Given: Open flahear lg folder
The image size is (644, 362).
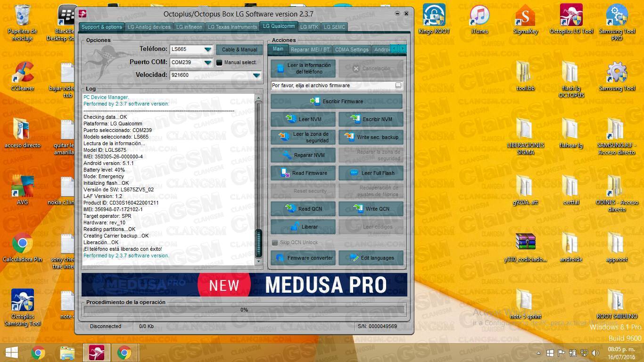Looking at the screenshot, I should (x=571, y=133).
